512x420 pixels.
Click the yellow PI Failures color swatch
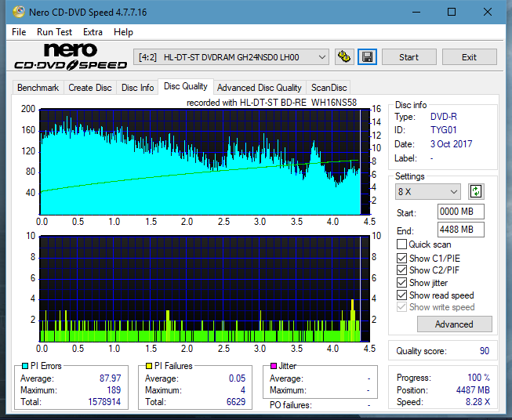(x=149, y=366)
